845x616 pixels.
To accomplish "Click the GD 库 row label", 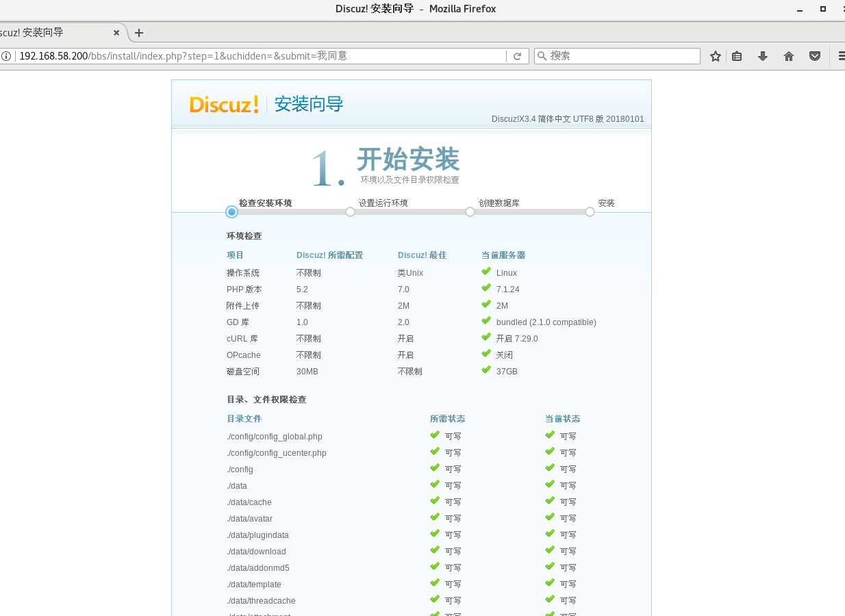I will [238, 322].
